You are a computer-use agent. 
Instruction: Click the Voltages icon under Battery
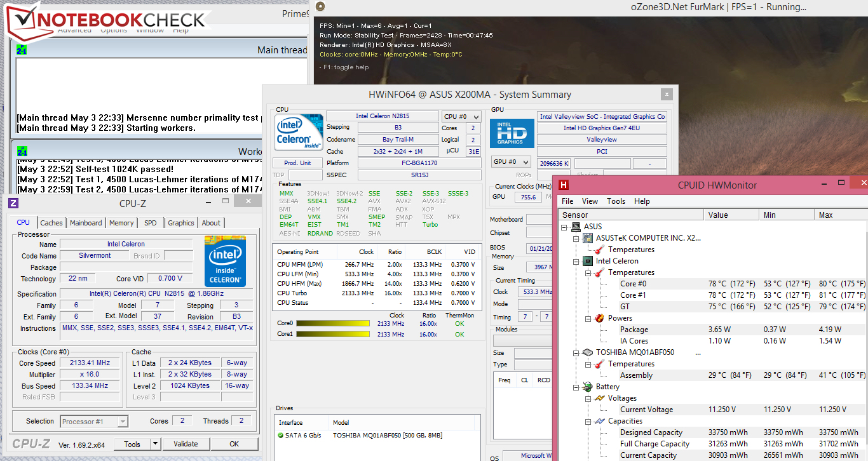pyautogui.click(x=600, y=398)
